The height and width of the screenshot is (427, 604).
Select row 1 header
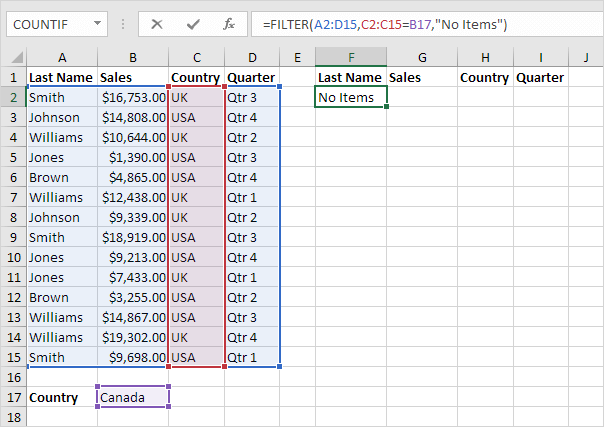click(x=12, y=77)
